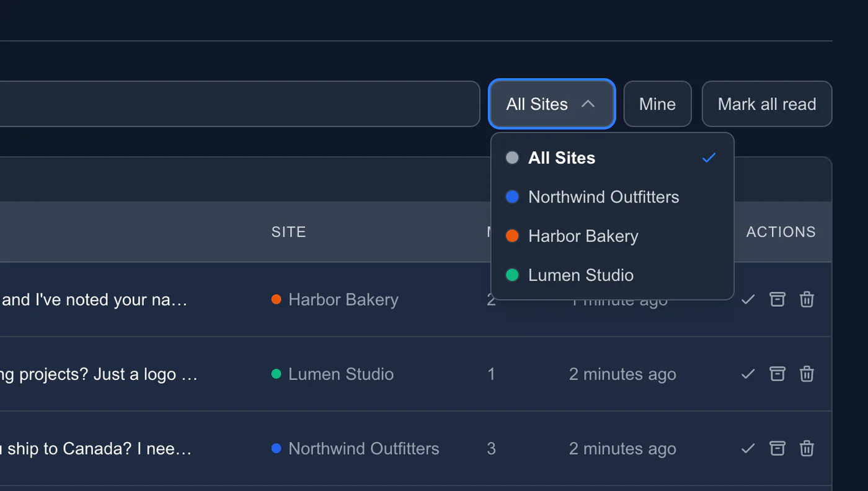Choose Northwind Outfitters from site filter
The width and height of the screenshot is (868, 491).
coord(612,197)
